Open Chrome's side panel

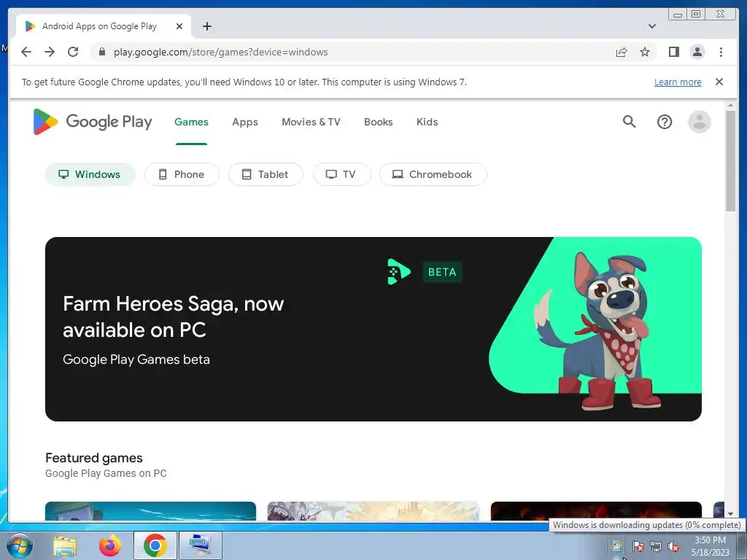(673, 52)
